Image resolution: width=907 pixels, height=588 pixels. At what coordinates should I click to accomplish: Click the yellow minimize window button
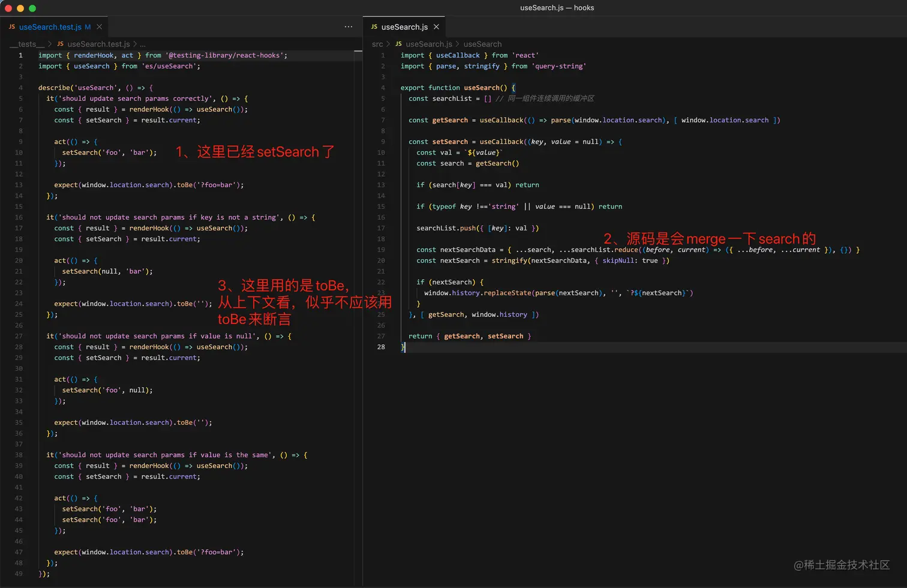tap(20, 8)
